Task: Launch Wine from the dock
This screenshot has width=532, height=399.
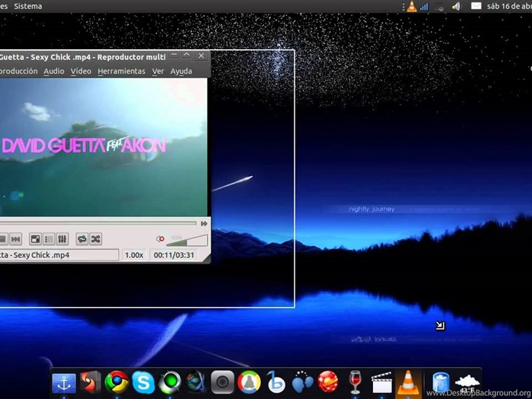Action: tap(355, 382)
